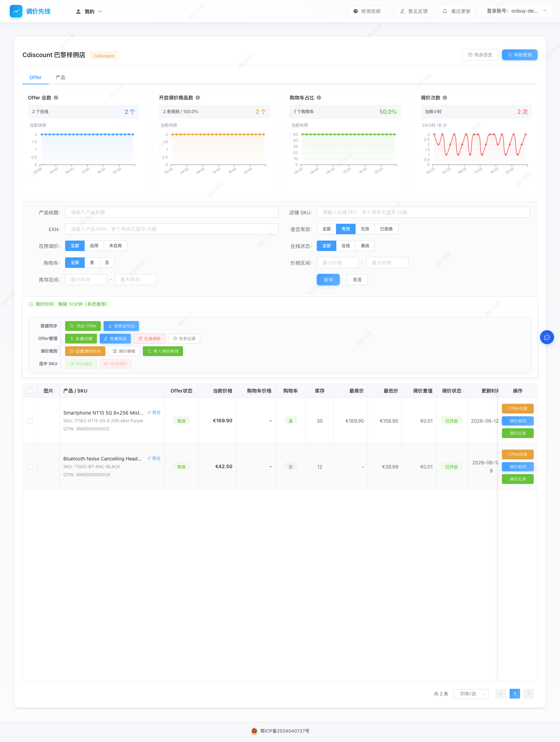This screenshot has height=742, width=560.
Task: Select 已拒绝 validity filter
Action: (386, 229)
